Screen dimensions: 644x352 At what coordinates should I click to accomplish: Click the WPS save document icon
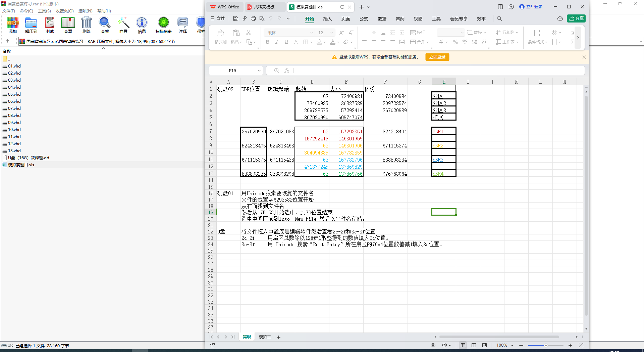tap(236, 18)
